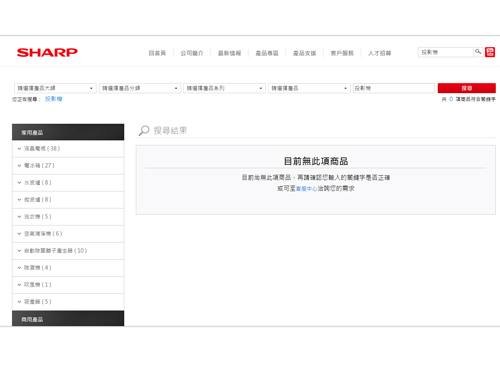Click the 目前無此項商品 heading text
Screen dimensions: 500x375
point(316,161)
